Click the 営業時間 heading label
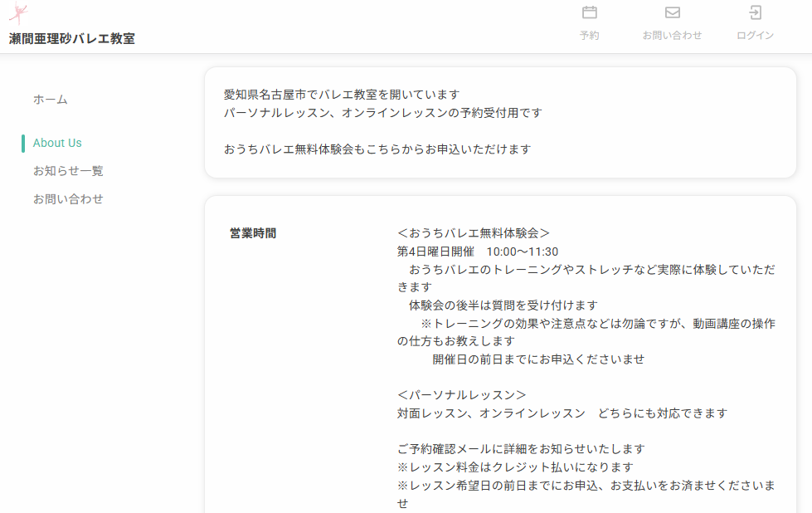 tap(253, 233)
